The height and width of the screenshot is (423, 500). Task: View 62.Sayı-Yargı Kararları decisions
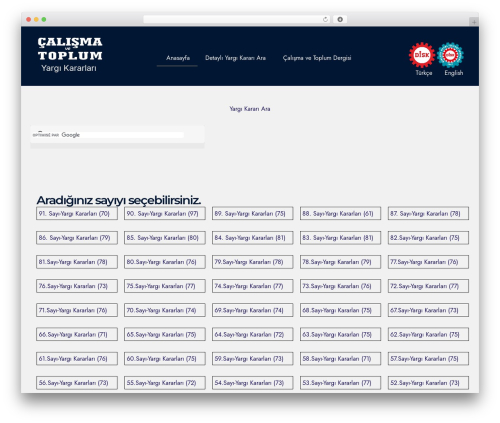pyautogui.click(x=428, y=334)
